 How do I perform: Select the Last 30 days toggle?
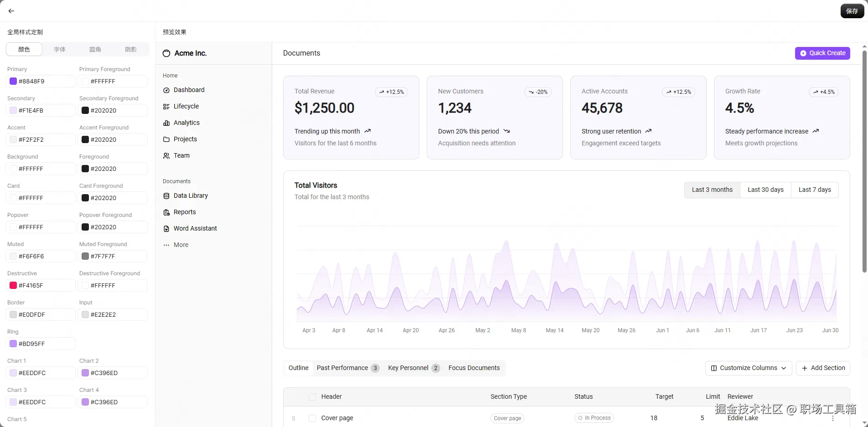[765, 190]
